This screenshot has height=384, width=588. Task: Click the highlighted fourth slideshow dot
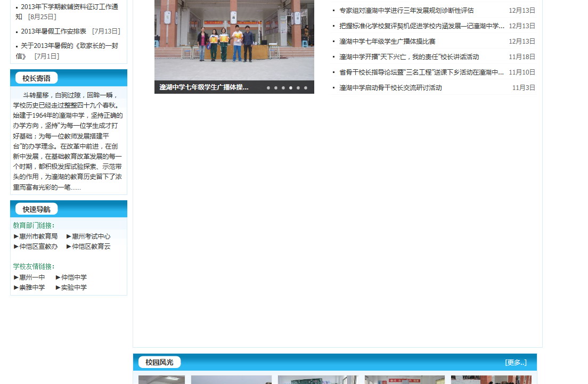[x=291, y=88]
